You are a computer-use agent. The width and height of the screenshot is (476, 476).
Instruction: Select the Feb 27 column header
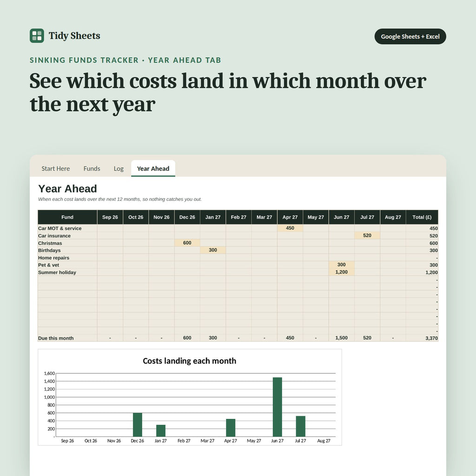(238, 217)
